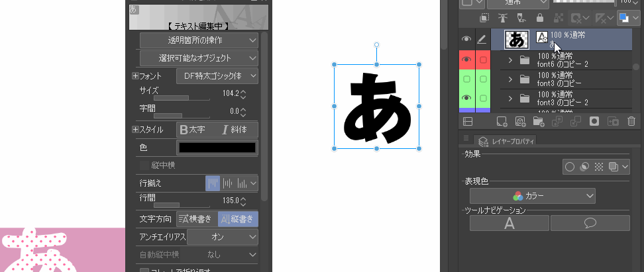Click the rotation handle above the text box
Screen dimensions: 644x272
[x=376, y=45]
